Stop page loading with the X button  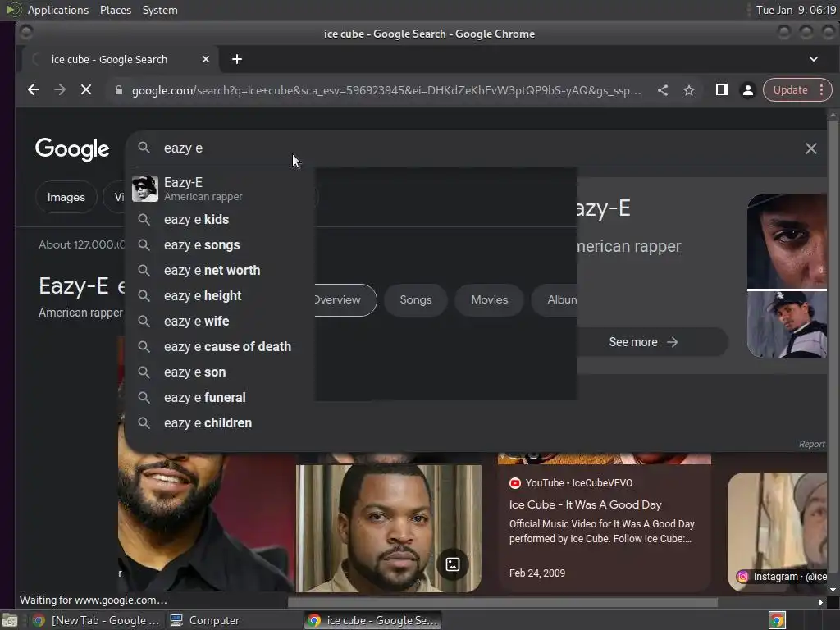85,90
